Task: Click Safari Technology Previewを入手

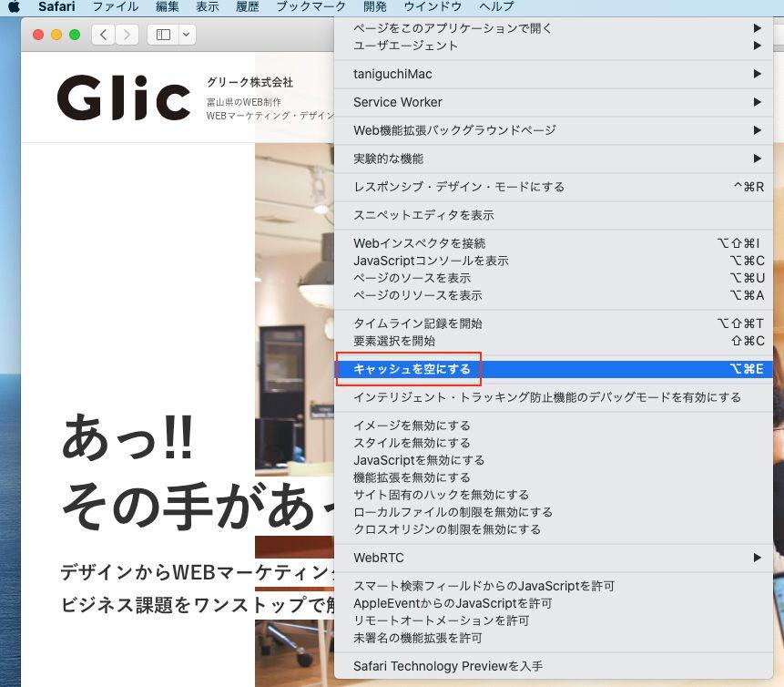Action: click(x=447, y=666)
